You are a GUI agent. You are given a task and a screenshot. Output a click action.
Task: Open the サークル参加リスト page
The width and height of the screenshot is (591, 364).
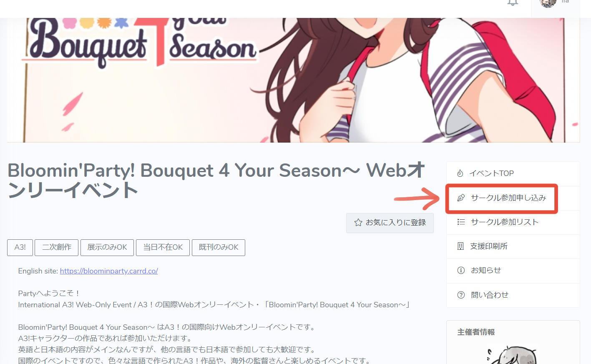[513, 222]
